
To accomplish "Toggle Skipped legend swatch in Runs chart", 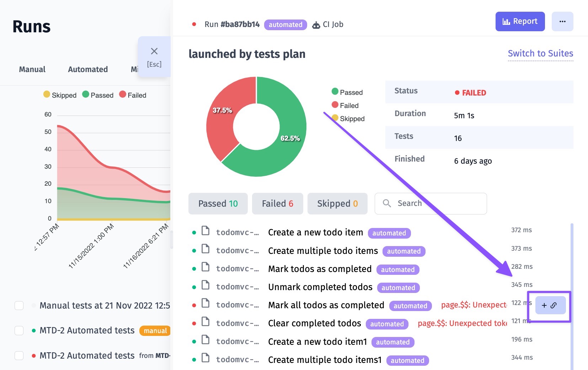I will click(47, 94).
